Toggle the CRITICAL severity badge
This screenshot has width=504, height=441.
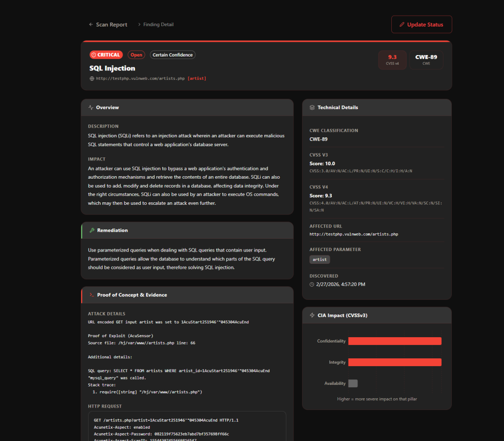coord(106,55)
